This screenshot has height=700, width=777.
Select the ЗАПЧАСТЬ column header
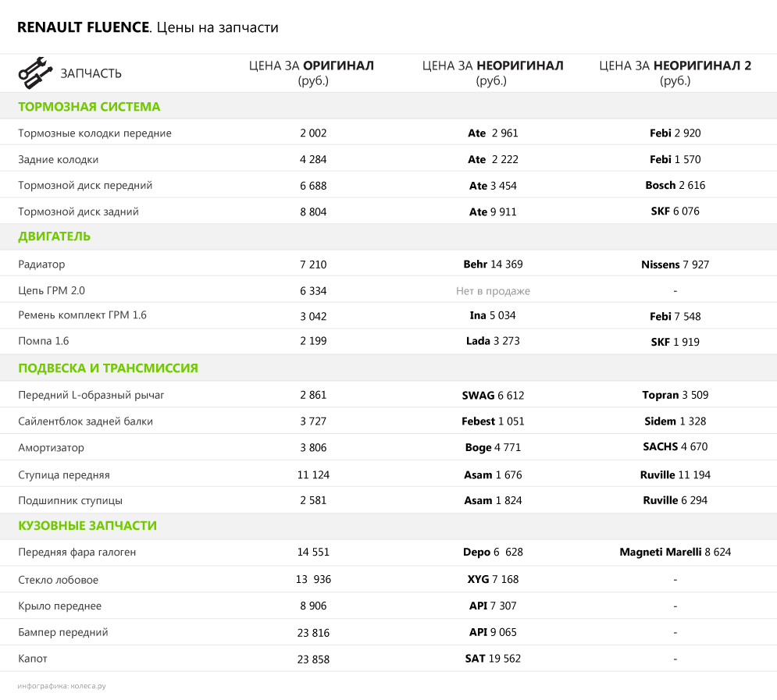coord(91,73)
